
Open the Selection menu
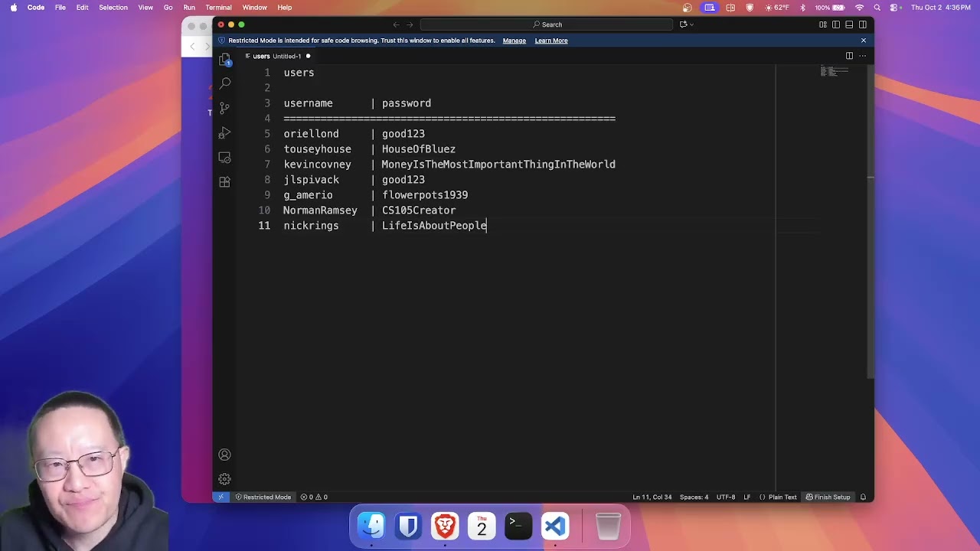(x=113, y=8)
